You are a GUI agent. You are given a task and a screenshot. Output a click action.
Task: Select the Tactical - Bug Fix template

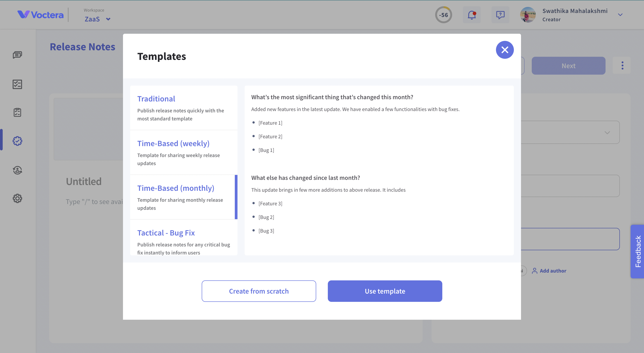click(x=184, y=237)
